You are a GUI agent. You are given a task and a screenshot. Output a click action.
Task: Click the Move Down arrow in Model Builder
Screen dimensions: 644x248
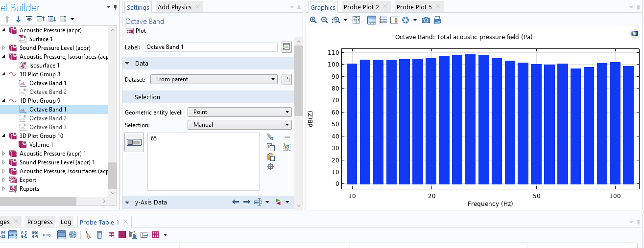click(18, 19)
